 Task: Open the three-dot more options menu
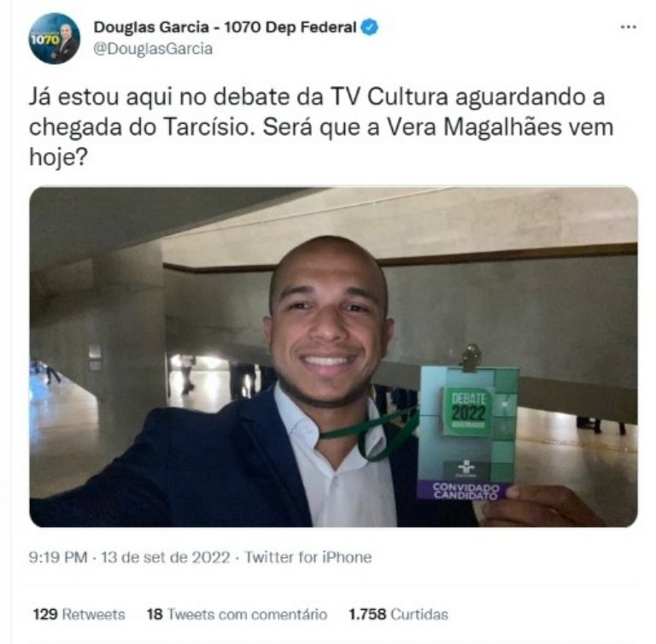point(628,27)
